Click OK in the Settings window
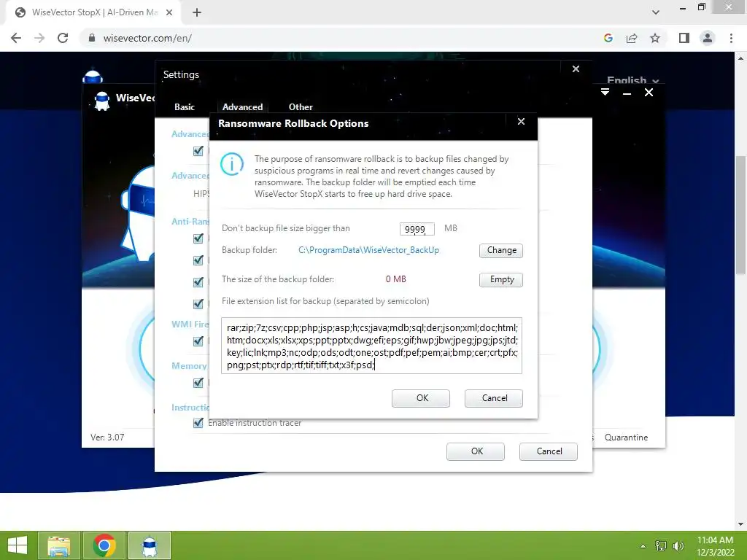The height and width of the screenshot is (560, 747). pyautogui.click(x=476, y=451)
